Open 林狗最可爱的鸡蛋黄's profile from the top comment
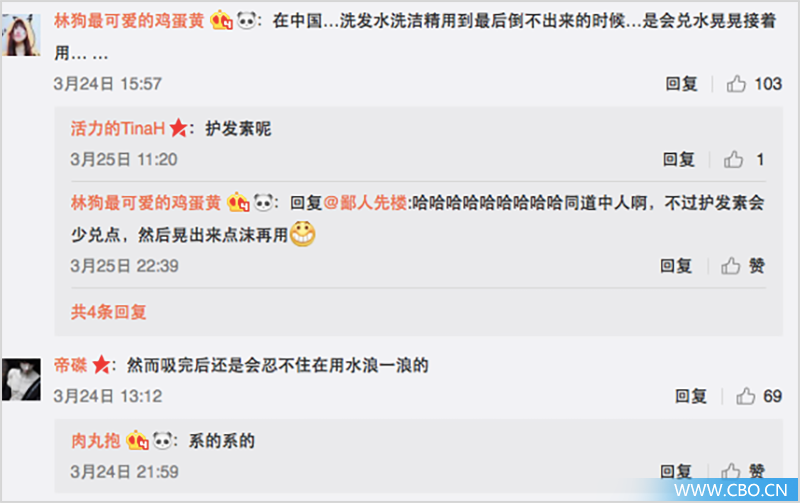 click(129, 21)
